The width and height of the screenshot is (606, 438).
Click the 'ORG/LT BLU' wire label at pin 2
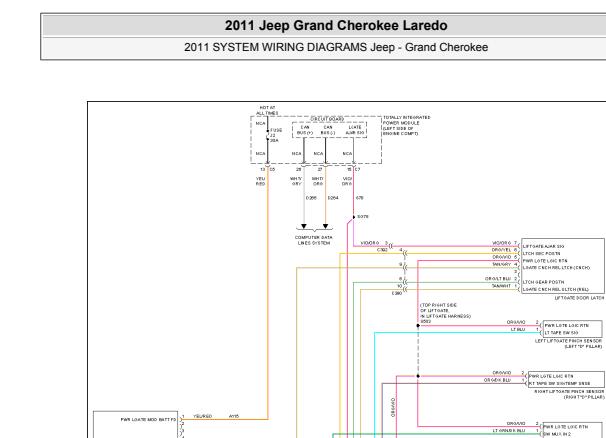[x=498, y=279]
